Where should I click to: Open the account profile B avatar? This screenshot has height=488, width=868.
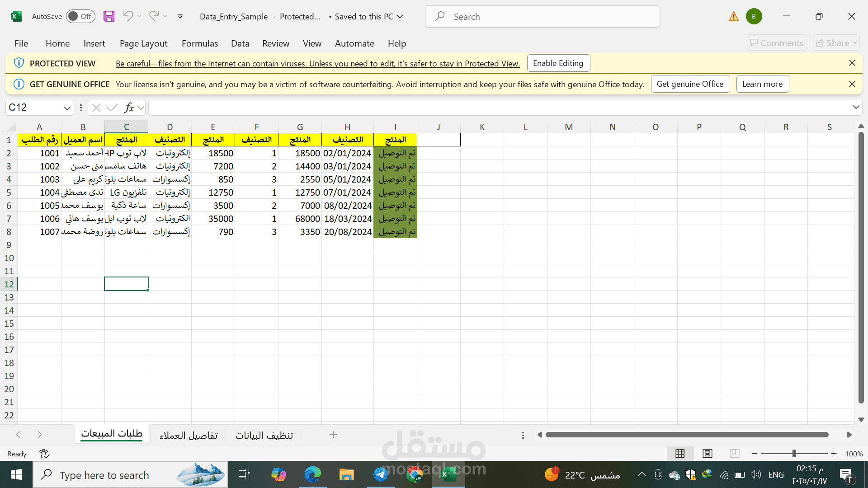point(754,16)
